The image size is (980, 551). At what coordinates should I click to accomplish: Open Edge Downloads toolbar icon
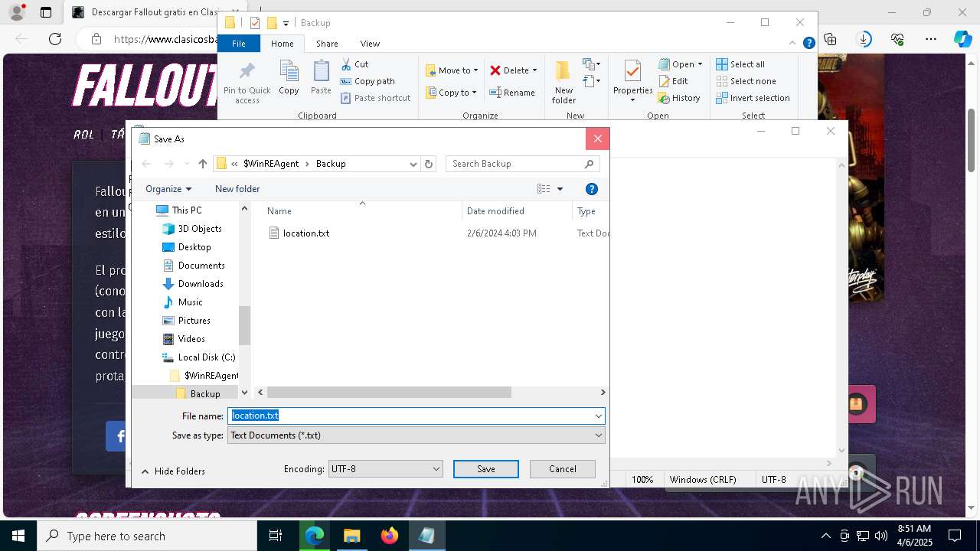coord(864,39)
